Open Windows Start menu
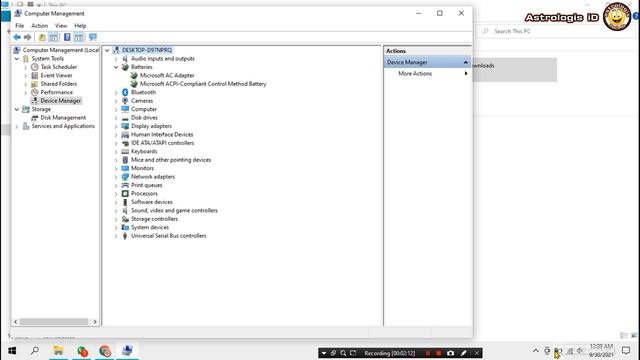The image size is (640, 360). 12,351
